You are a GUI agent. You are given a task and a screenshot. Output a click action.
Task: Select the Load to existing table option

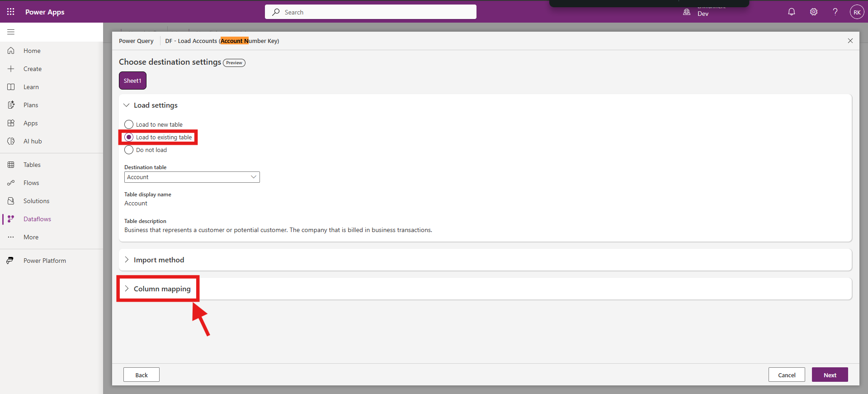[129, 137]
